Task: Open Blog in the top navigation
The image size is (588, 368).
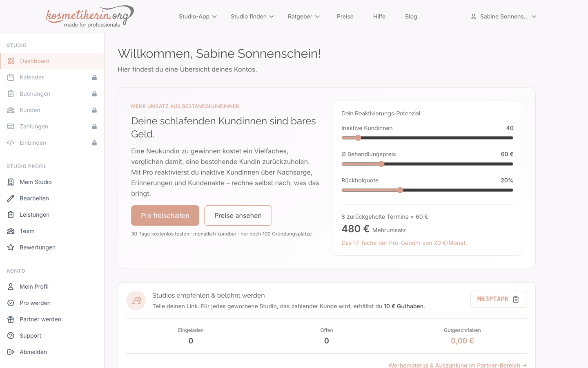Action: click(x=411, y=16)
